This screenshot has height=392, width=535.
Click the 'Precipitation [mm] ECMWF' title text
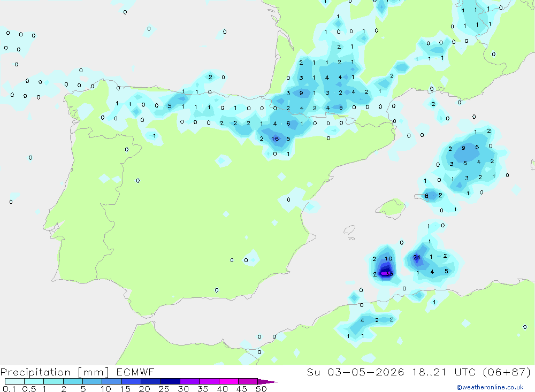point(77,372)
